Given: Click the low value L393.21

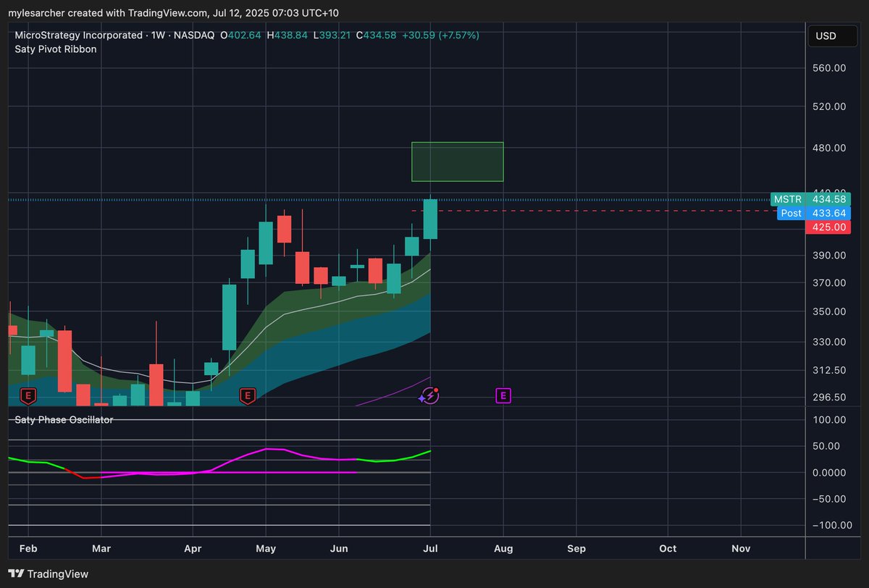Looking at the screenshot, I should pyautogui.click(x=333, y=35).
